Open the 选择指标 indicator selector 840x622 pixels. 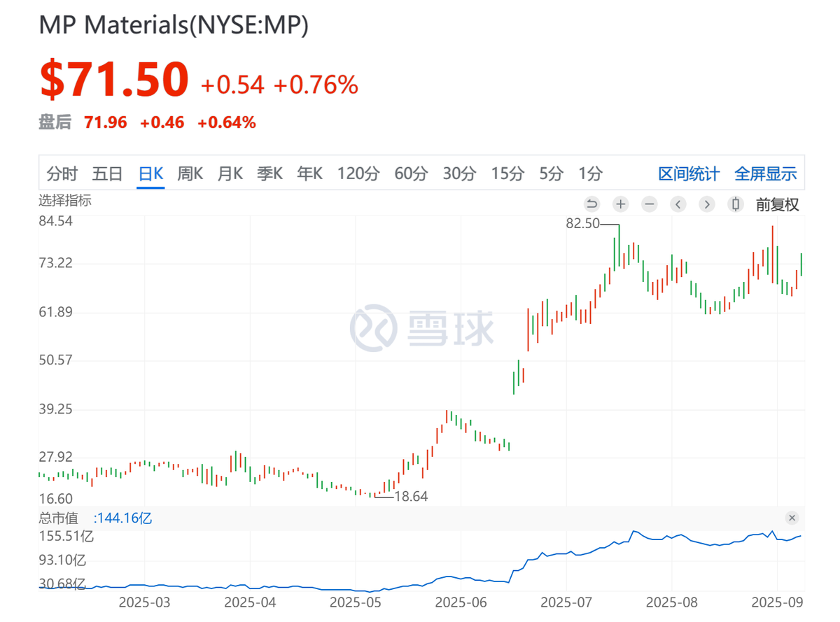(x=64, y=201)
